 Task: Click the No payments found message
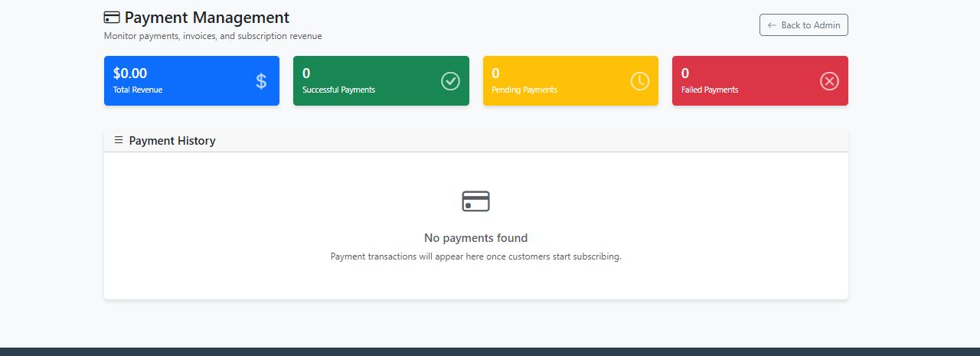pos(475,238)
